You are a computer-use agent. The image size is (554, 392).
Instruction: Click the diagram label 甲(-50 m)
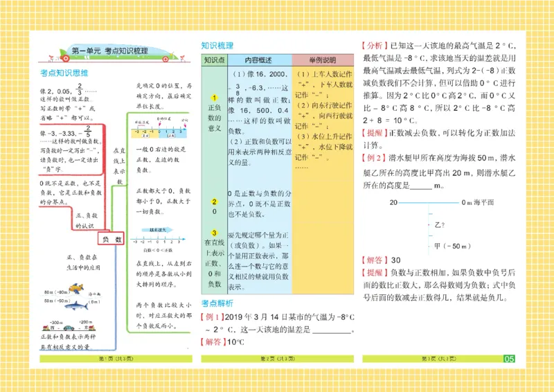tap(453, 246)
